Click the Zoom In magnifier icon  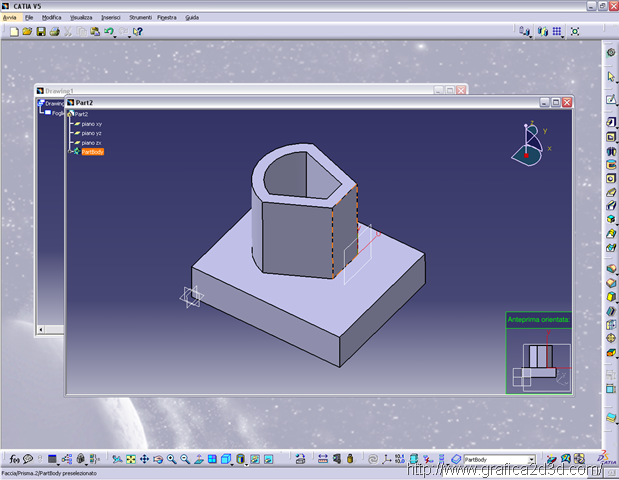point(171,459)
